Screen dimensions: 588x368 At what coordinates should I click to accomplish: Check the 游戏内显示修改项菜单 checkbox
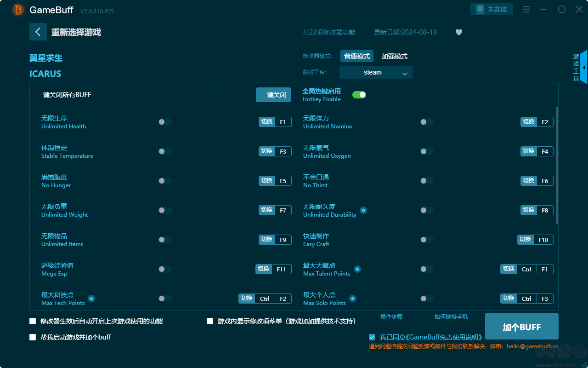pyautogui.click(x=210, y=321)
